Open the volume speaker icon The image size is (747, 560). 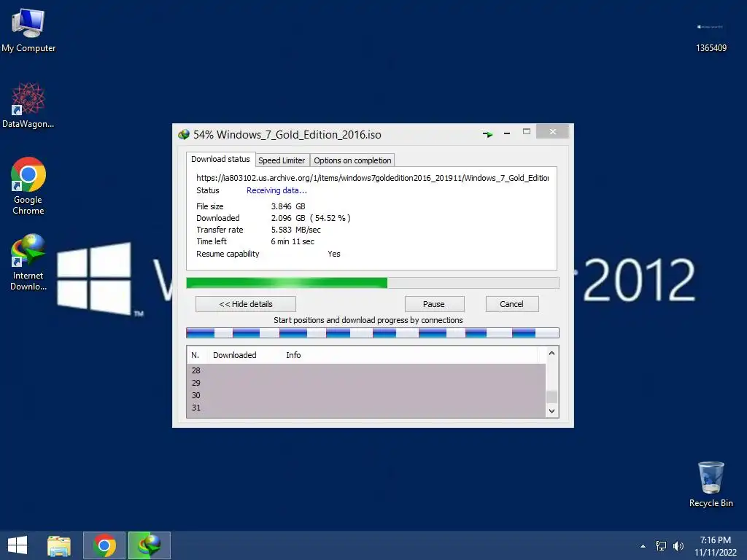678,545
